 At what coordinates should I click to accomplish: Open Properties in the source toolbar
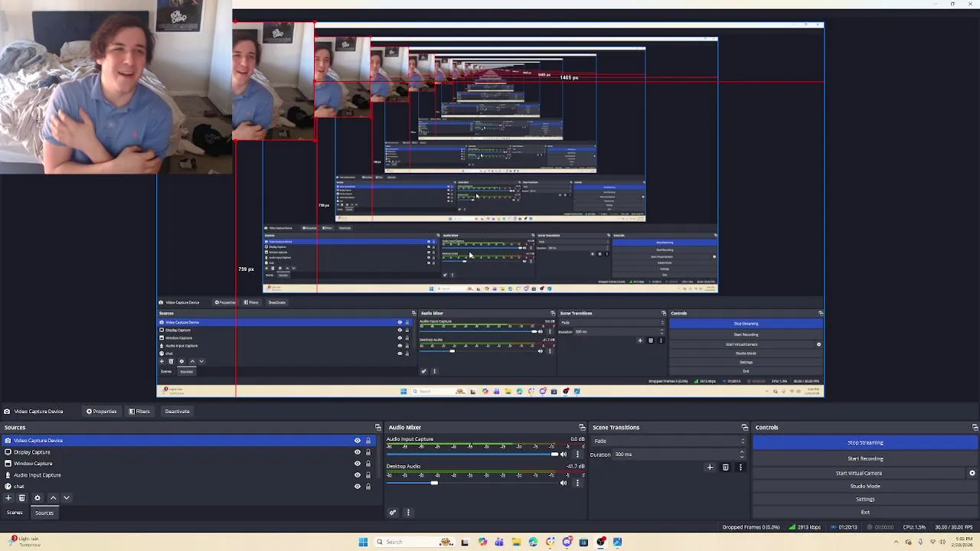(101, 412)
